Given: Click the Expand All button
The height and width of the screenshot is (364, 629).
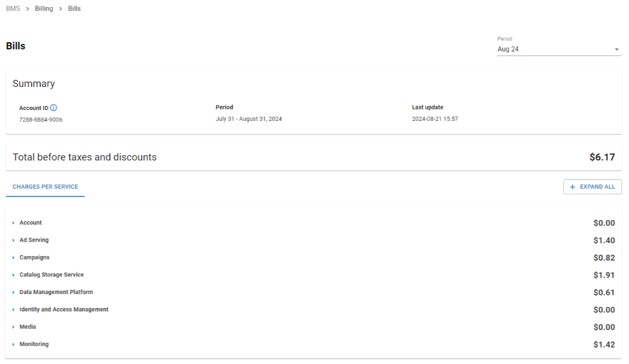Looking at the screenshot, I should point(592,187).
